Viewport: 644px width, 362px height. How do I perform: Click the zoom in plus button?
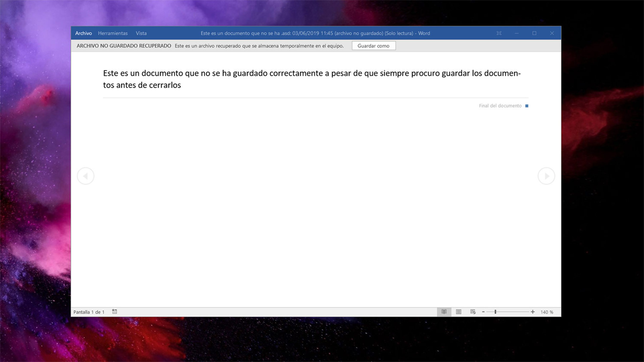pos(532,312)
